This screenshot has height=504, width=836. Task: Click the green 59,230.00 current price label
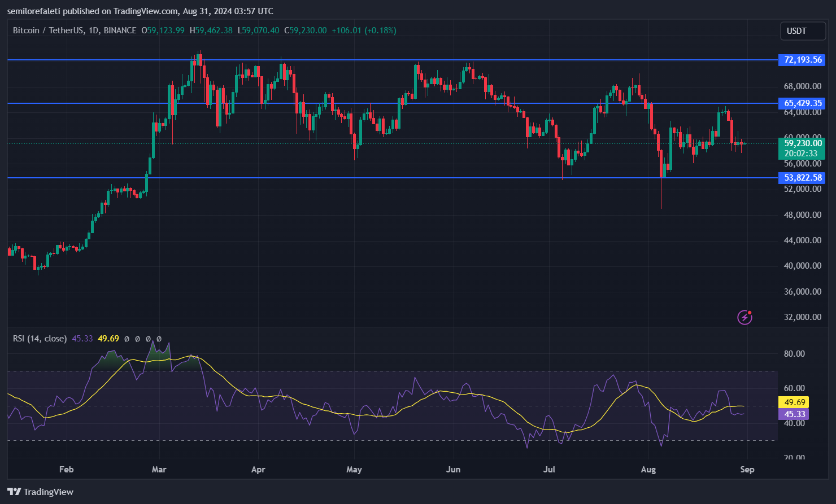[x=803, y=143]
